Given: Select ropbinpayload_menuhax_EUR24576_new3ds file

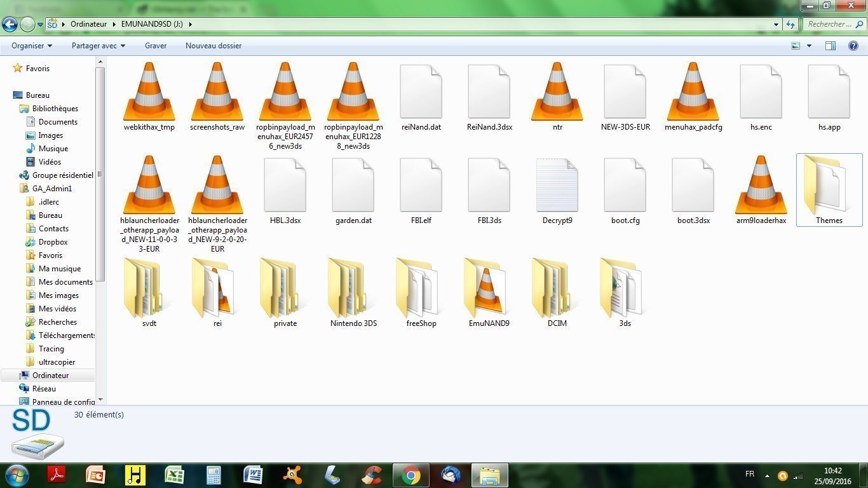Looking at the screenshot, I should click(285, 106).
